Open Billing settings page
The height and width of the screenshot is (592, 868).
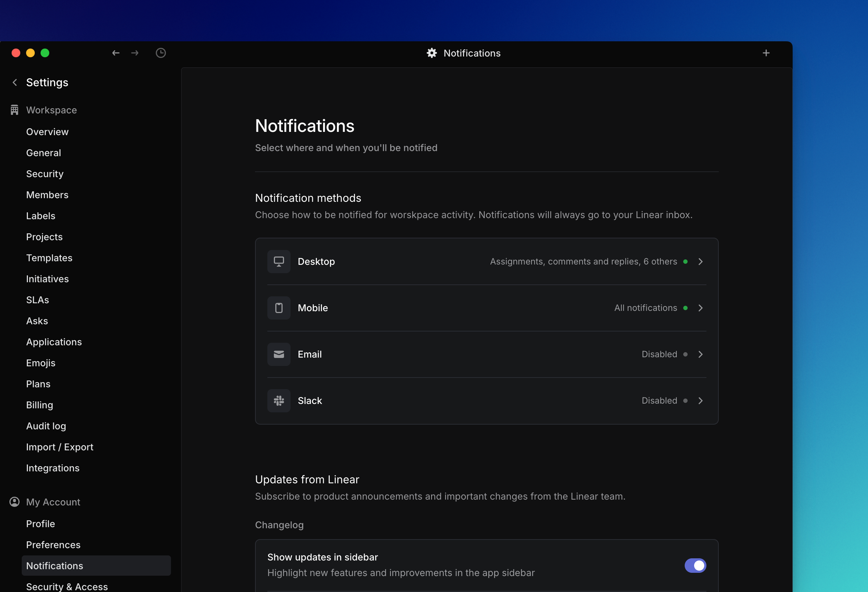pyautogui.click(x=39, y=405)
